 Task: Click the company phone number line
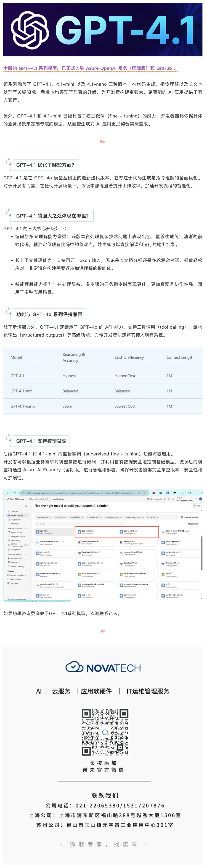click(x=105, y=806)
